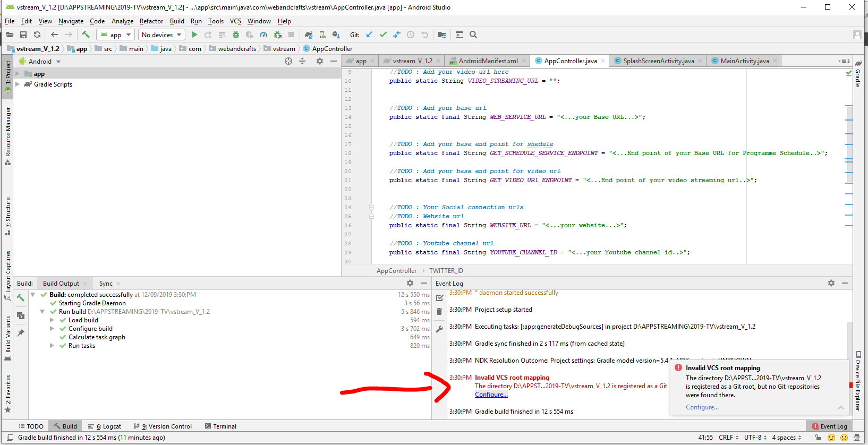
Task: Click the Event Log status bar button
Action: [x=829, y=426]
